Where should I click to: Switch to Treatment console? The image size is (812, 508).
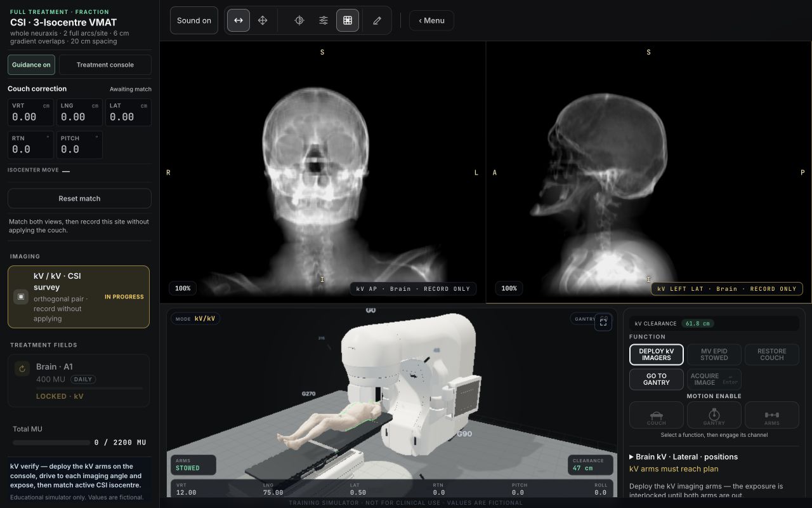point(105,65)
